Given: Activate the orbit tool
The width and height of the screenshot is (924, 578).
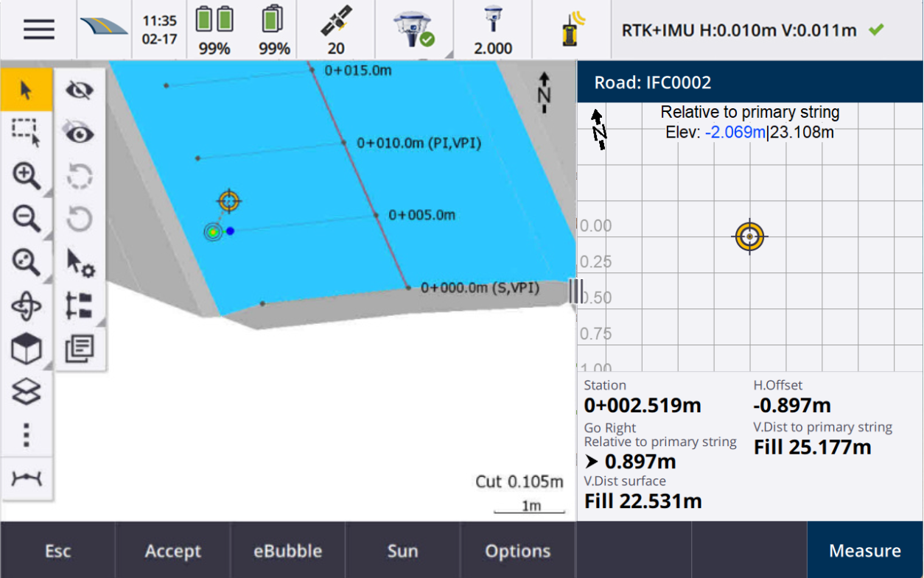Looking at the screenshot, I should click(x=26, y=306).
